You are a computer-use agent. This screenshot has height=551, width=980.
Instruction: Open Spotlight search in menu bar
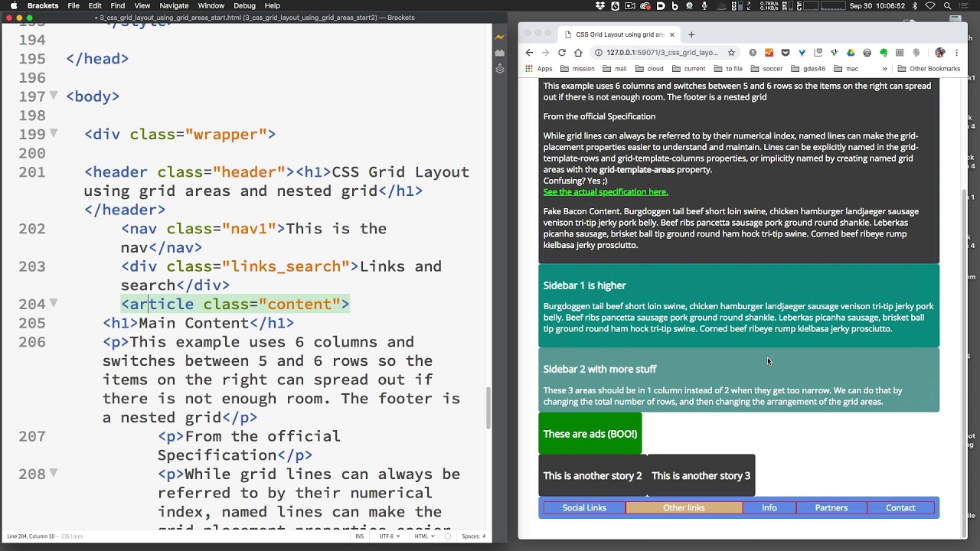coord(948,6)
